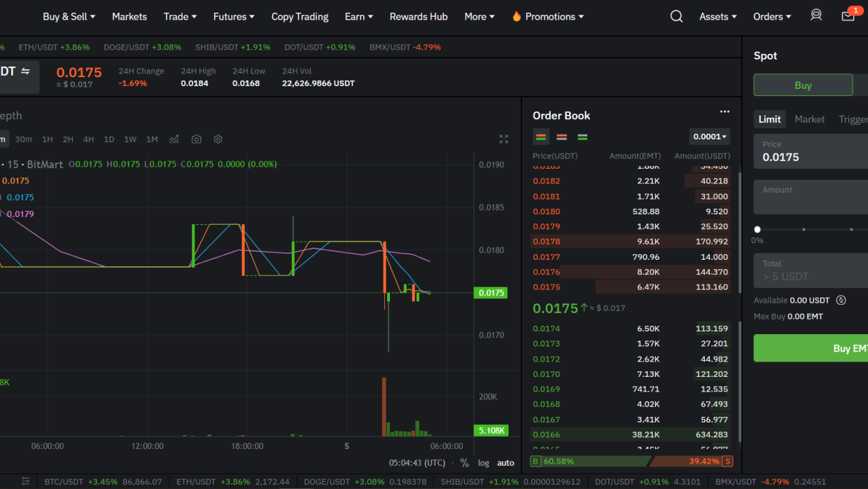Open the customer support headset icon
868x489 pixels.
click(x=816, y=15)
